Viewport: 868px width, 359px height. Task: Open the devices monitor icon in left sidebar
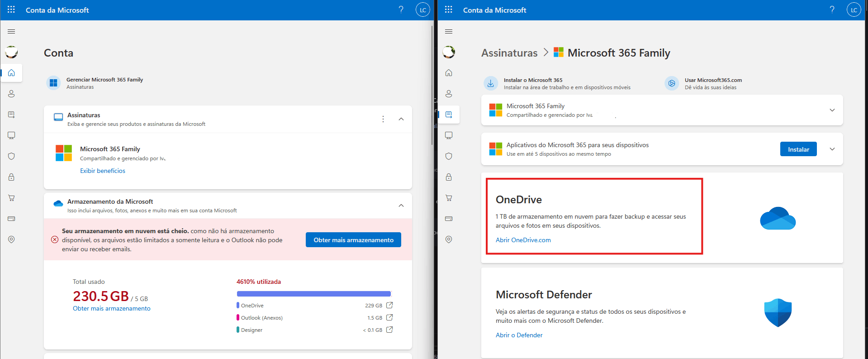pyautogui.click(x=11, y=135)
